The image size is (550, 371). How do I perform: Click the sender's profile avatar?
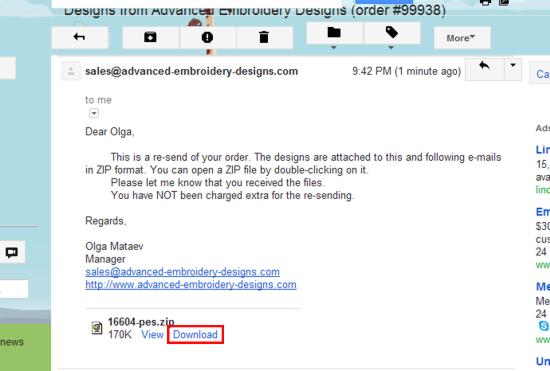[x=71, y=71]
